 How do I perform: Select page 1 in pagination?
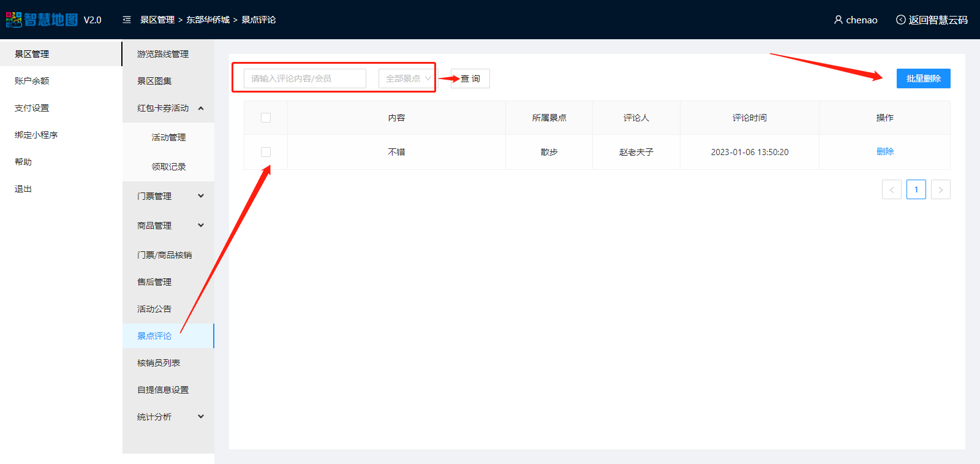916,189
